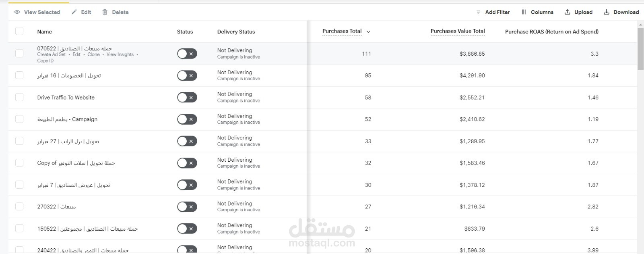Check the box for Drive Traffic To Website
Image resolution: width=644 pixels, height=254 pixels.
click(x=19, y=97)
